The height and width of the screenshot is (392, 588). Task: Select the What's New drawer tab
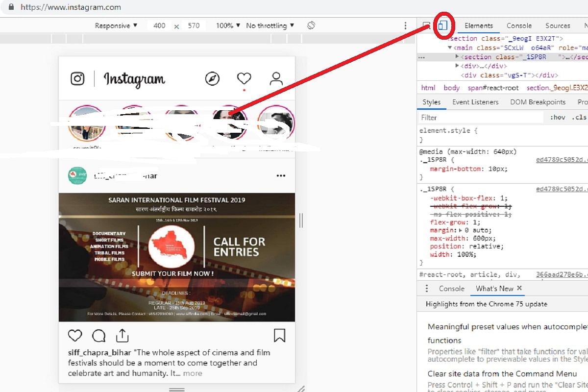(494, 289)
